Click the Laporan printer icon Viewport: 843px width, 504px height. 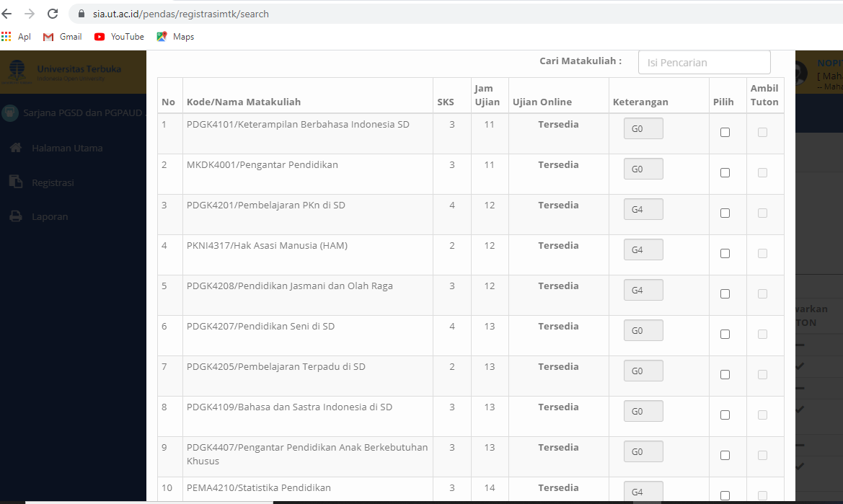click(x=16, y=216)
